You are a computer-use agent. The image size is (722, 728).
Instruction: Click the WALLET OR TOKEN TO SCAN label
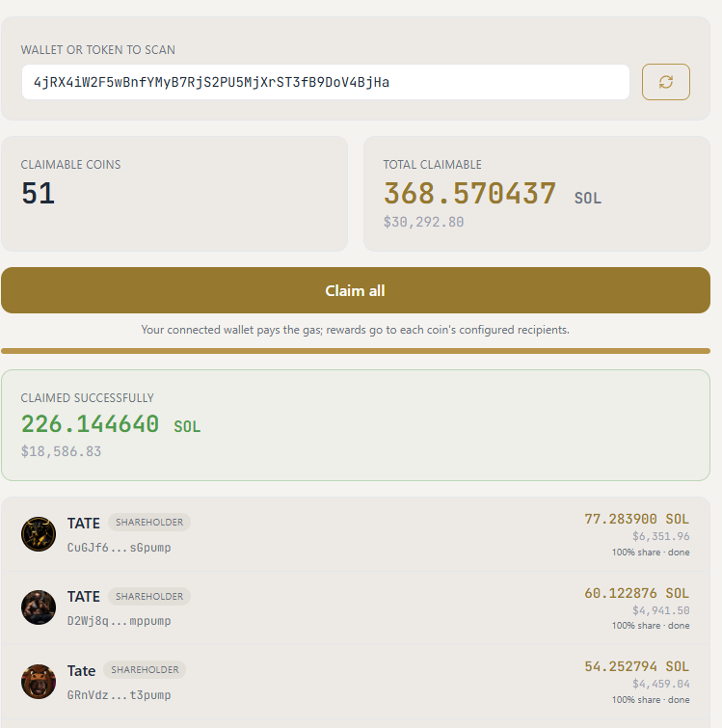(98, 50)
